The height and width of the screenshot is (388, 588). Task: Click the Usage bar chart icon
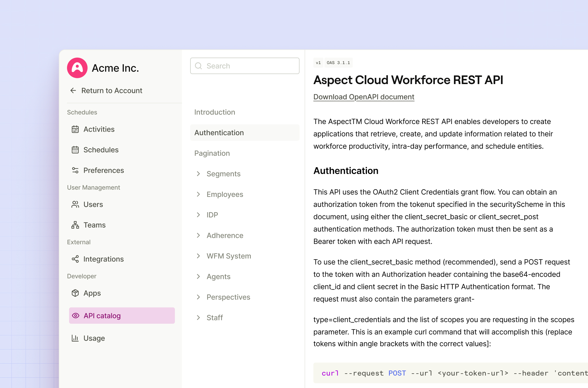tap(75, 338)
